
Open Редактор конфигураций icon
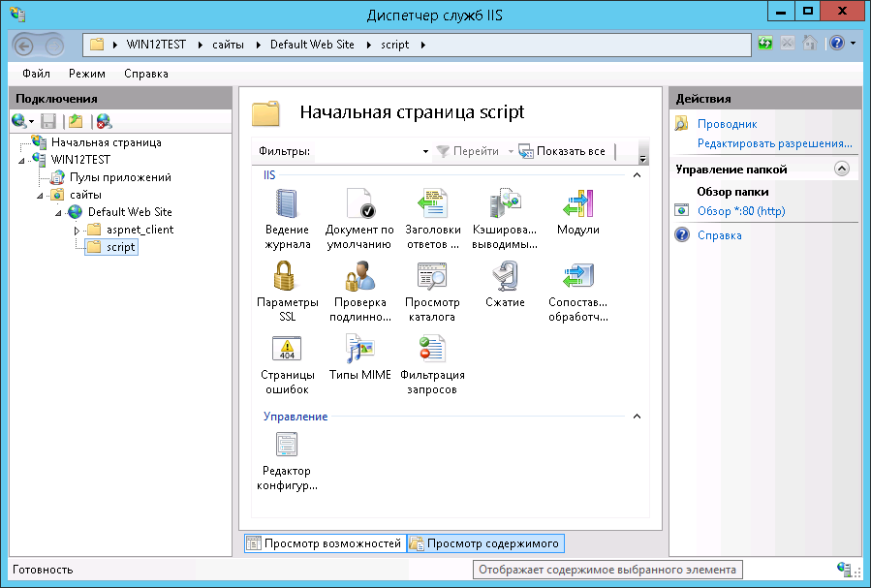click(x=287, y=446)
